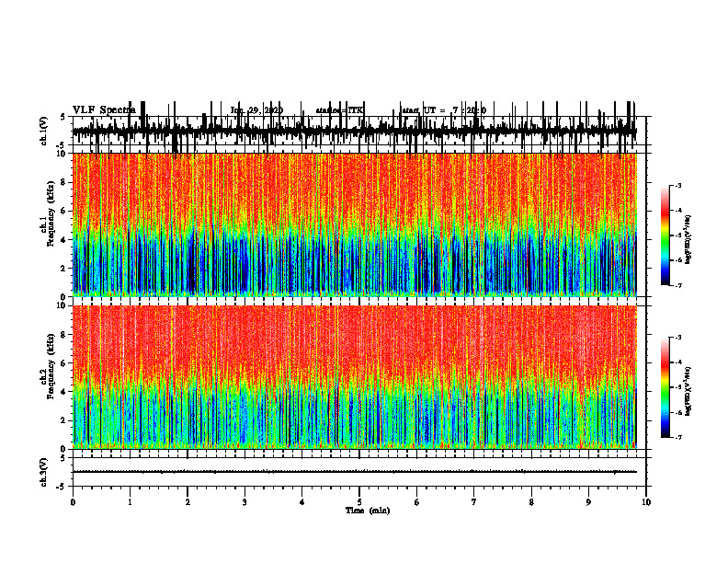Click time axis tick label 2

[188, 502]
